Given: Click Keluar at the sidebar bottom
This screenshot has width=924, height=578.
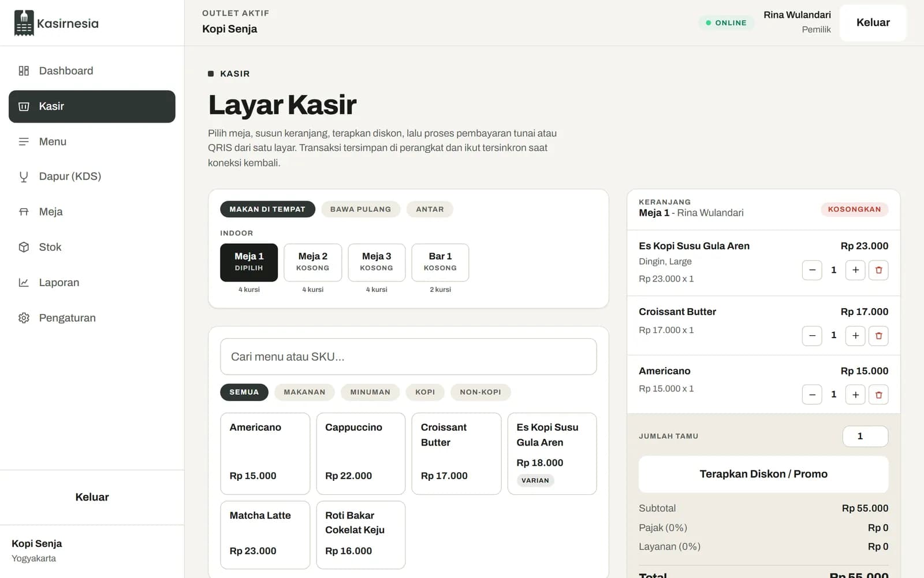Looking at the screenshot, I should (92, 497).
